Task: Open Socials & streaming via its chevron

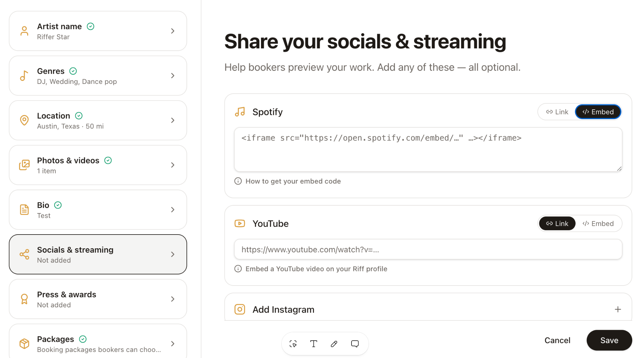Action: (x=173, y=254)
